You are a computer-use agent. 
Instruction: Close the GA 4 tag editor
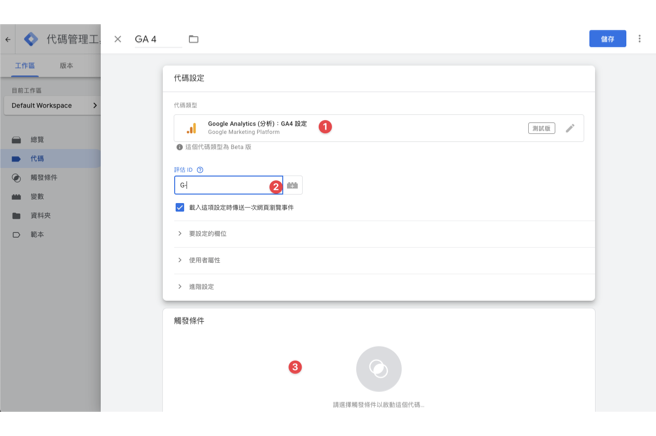(x=118, y=39)
